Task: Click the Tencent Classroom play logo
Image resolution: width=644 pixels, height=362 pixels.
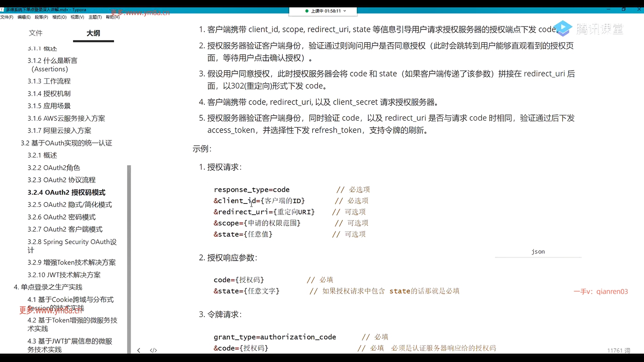Action: 563,28
